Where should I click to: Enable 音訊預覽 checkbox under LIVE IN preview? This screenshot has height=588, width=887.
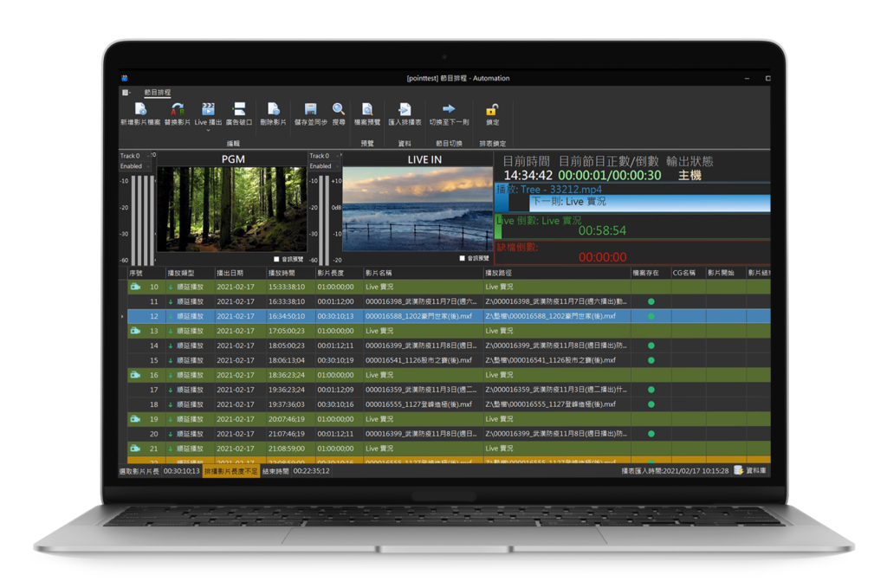click(463, 258)
